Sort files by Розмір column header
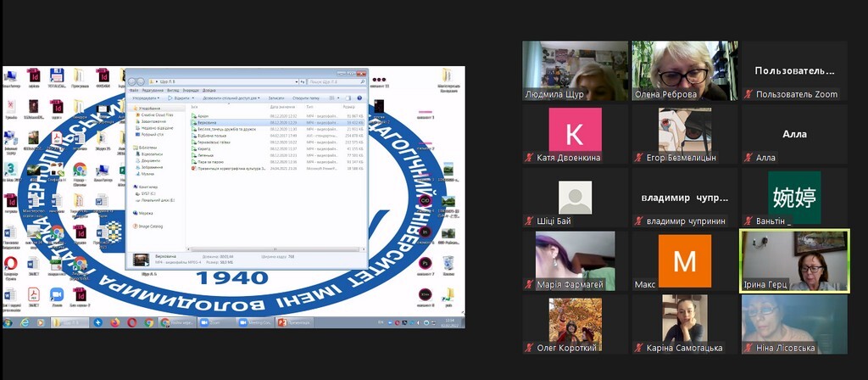The height and width of the screenshot is (380, 868). tap(353, 107)
